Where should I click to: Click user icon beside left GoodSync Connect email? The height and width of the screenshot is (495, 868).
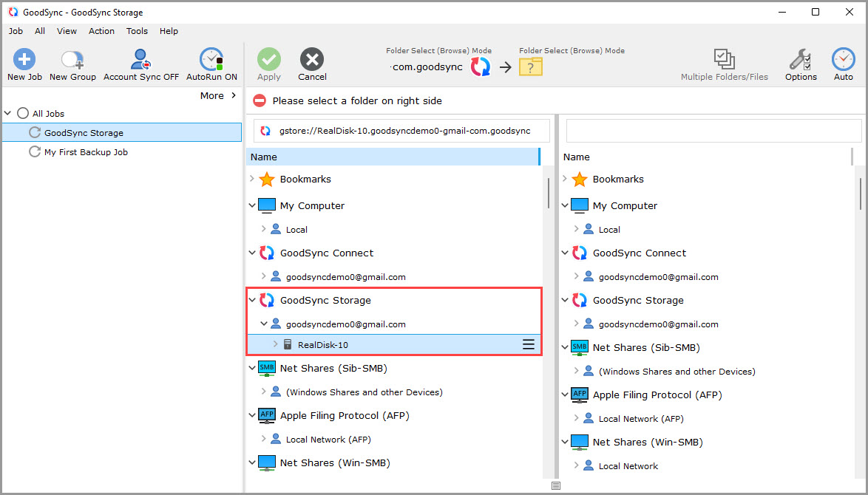tap(276, 276)
